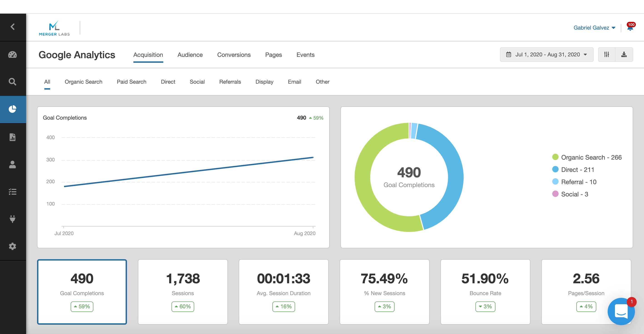Click the notifications bell icon
The image size is (644, 334).
pos(630,28)
